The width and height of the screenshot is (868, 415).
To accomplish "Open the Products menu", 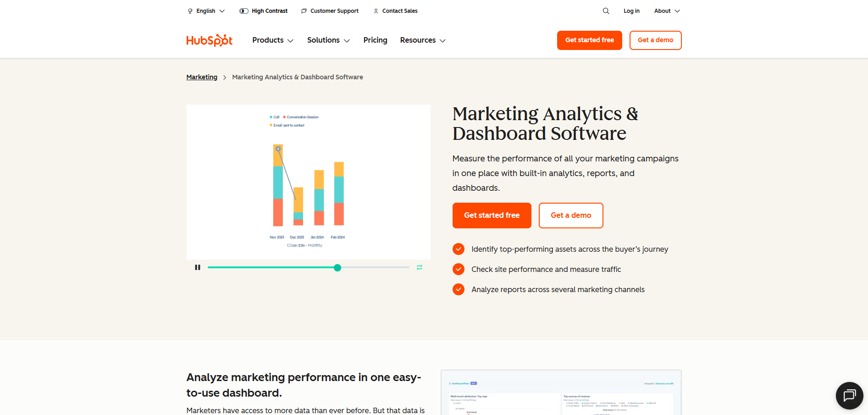I will pos(273,40).
